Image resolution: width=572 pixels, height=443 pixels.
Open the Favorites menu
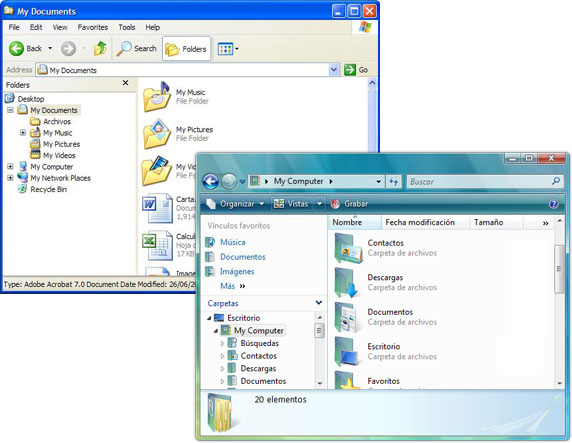pos(93,27)
